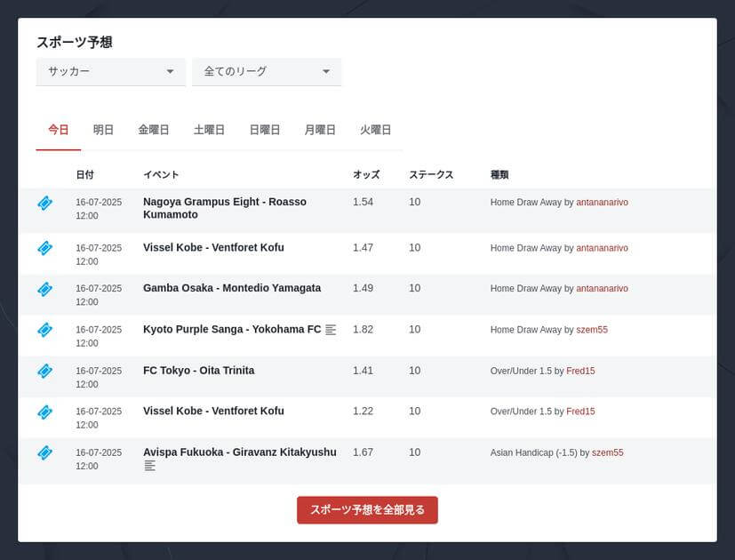Click date 16-07-2025 in Gamba Osaka row
The width and height of the screenshot is (735, 560).
coord(99,288)
